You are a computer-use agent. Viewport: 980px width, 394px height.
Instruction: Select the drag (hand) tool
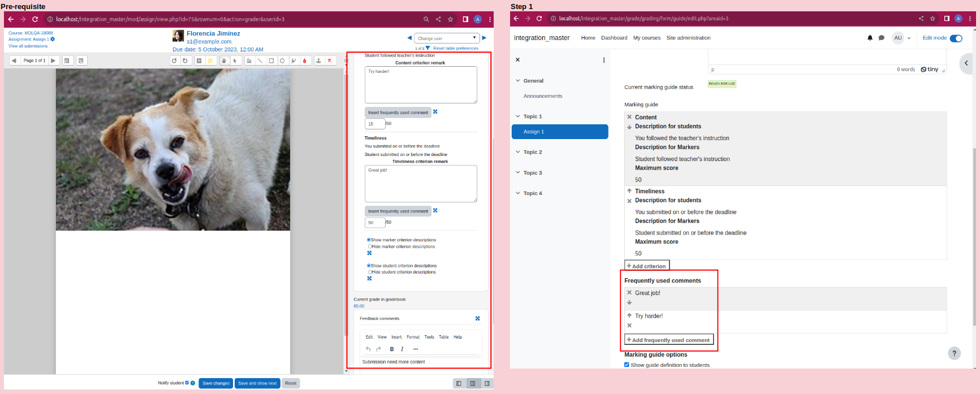pos(225,60)
